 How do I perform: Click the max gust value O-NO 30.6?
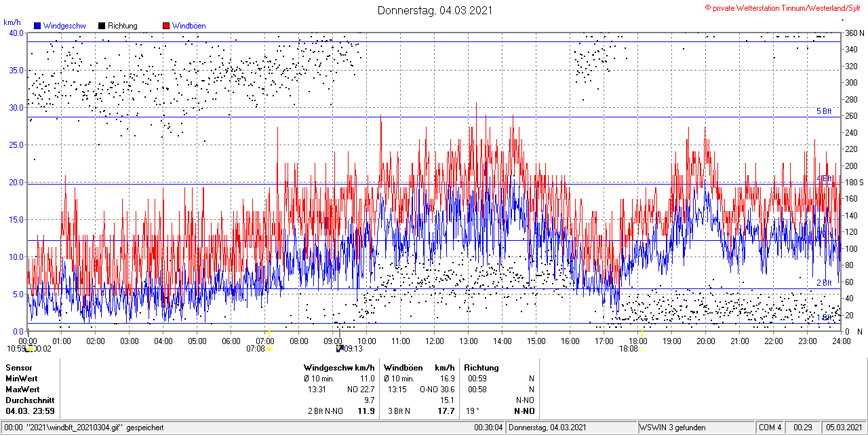pos(437,389)
